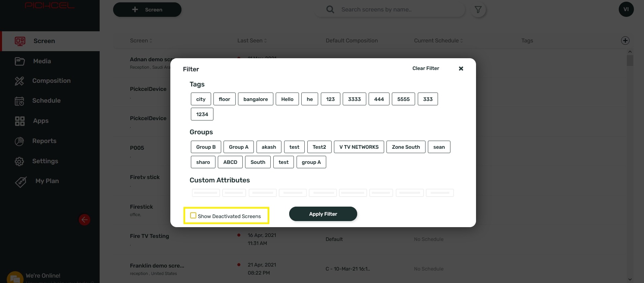Click the Schedule calendar icon
The height and width of the screenshot is (283, 644).
click(x=20, y=101)
